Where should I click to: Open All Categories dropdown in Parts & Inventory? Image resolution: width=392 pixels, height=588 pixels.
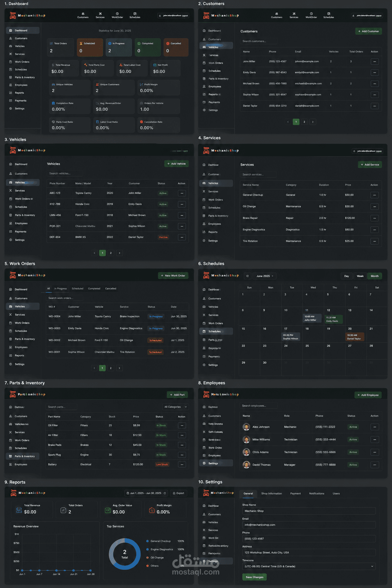pyautogui.click(x=175, y=407)
